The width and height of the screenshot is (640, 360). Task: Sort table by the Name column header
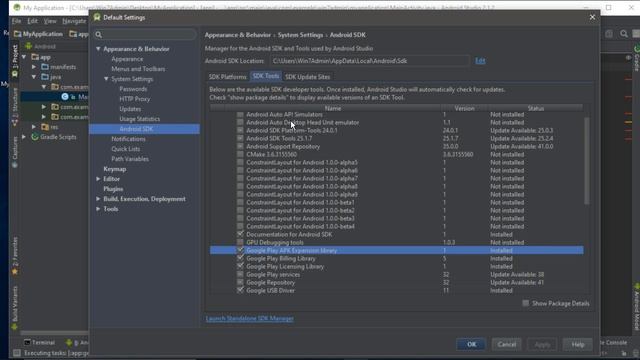332,108
